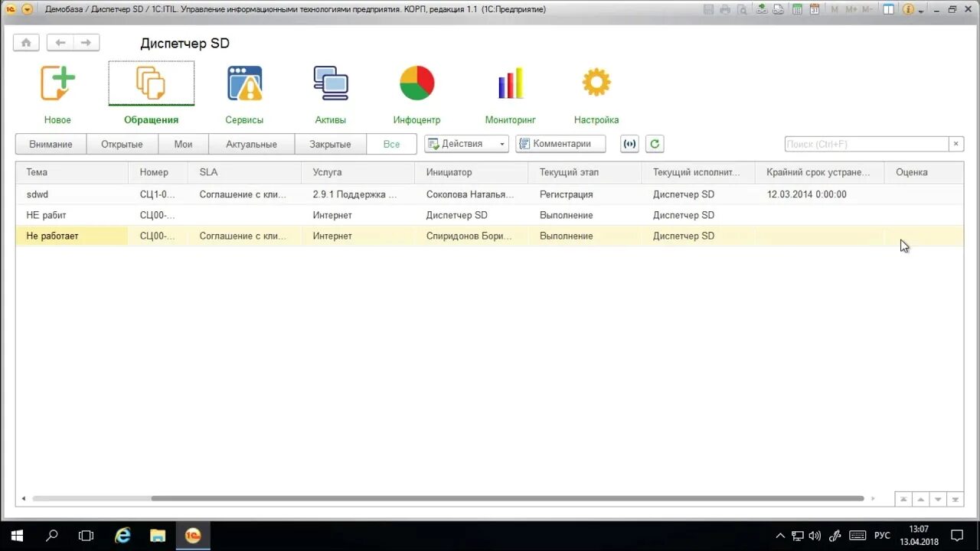Viewport: 980px width, 551px height.
Task: Open the yellow information help icon
Action: (x=908, y=9)
